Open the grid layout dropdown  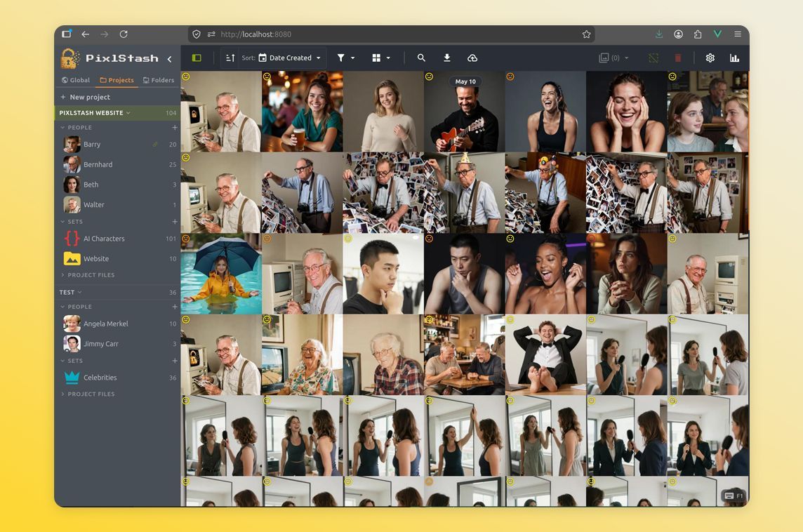[381, 58]
